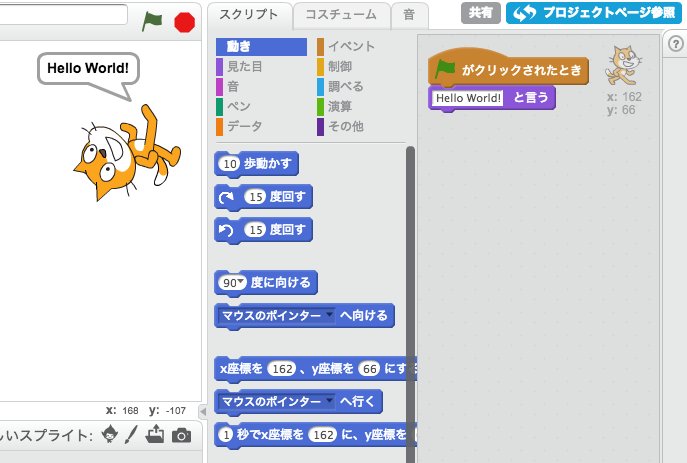This screenshot has height=463, width=687.
Task: Select the 演算 block category
Action: [335, 106]
